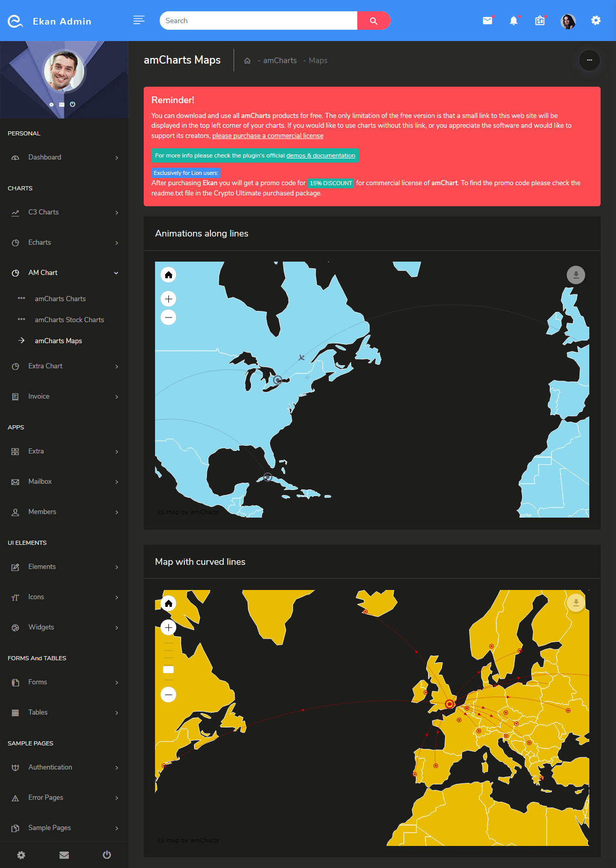Image resolution: width=616 pixels, height=868 pixels.
Task: Click 'please purchase a commercial license' link
Action: pos(268,136)
